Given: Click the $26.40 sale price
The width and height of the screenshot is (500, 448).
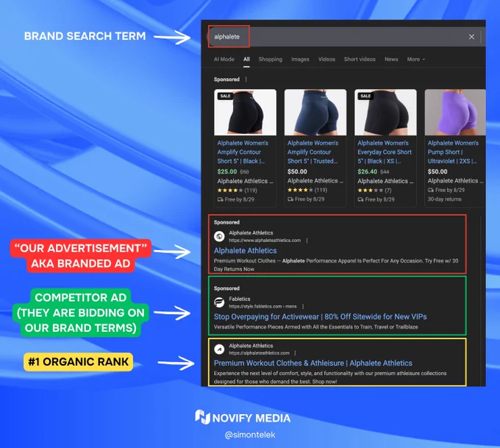Looking at the screenshot, I should click(x=368, y=171).
